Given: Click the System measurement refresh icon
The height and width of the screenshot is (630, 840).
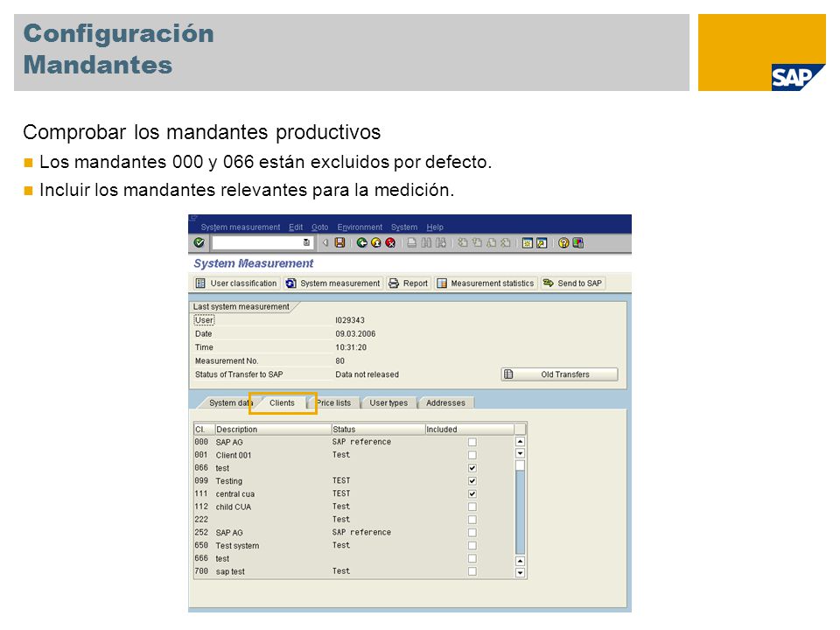Looking at the screenshot, I should pos(290,283).
